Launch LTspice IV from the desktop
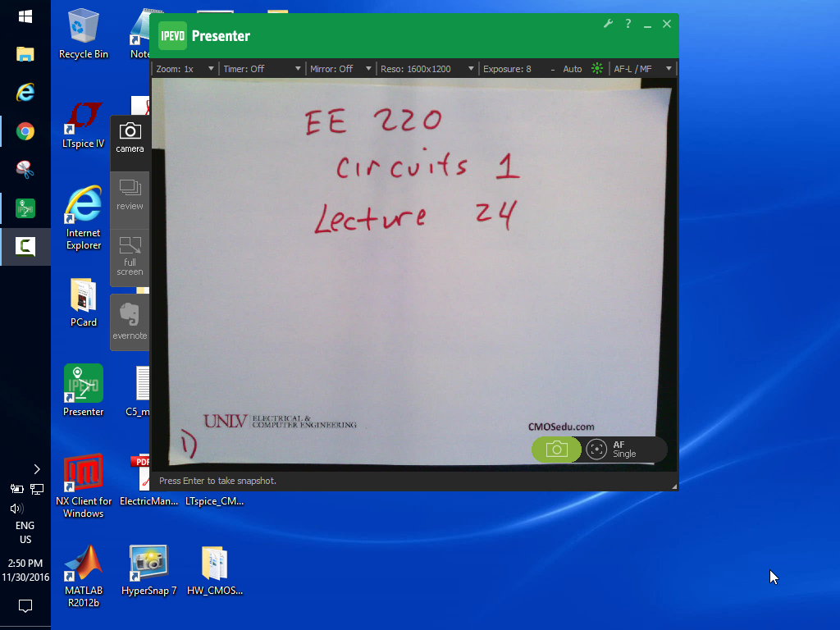Viewport: 840px width, 630px height. (83, 125)
